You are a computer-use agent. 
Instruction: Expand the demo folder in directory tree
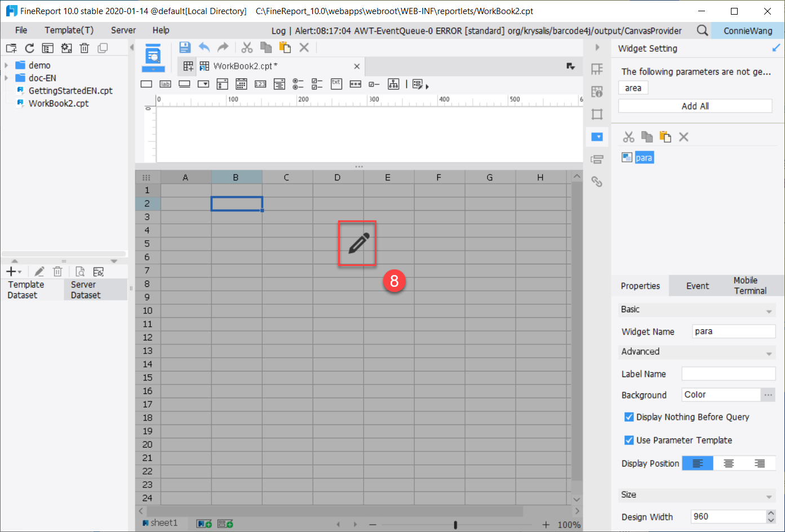click(x=7, y=65)
